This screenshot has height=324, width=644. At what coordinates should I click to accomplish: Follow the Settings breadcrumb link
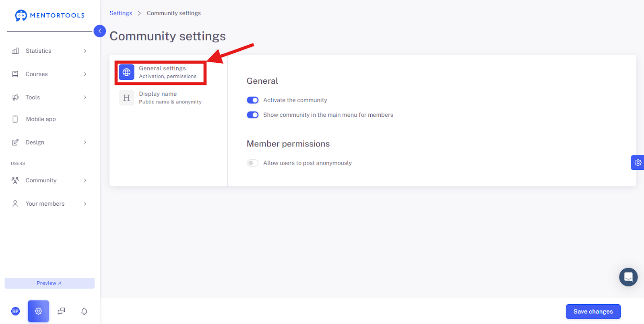[x=121, y=13]
